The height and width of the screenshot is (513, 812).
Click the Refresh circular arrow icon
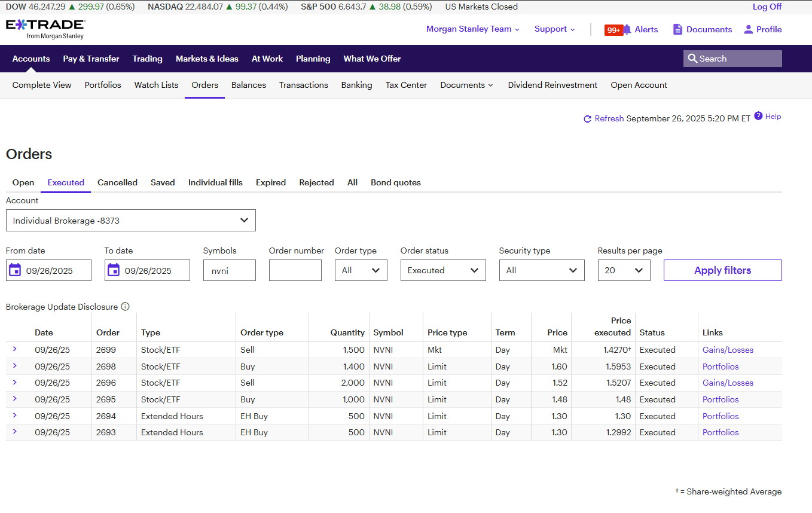pyautogui.click(x=587, y=119)
